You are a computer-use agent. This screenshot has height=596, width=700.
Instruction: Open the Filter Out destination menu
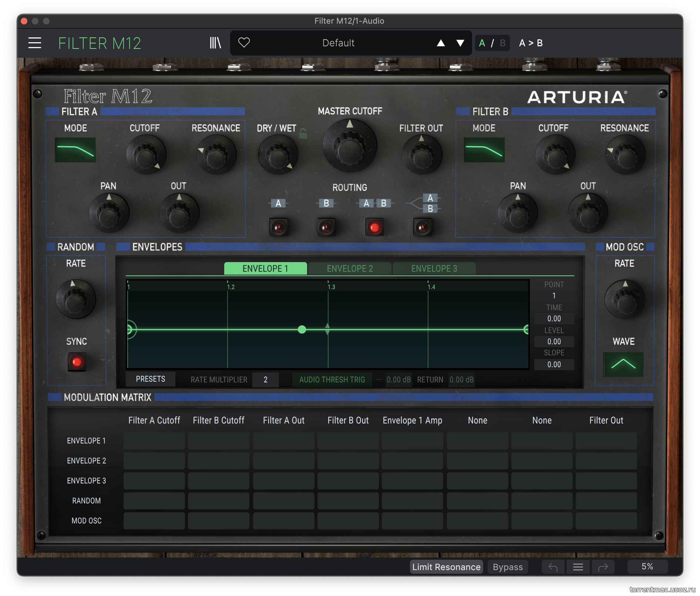[606, 420]
